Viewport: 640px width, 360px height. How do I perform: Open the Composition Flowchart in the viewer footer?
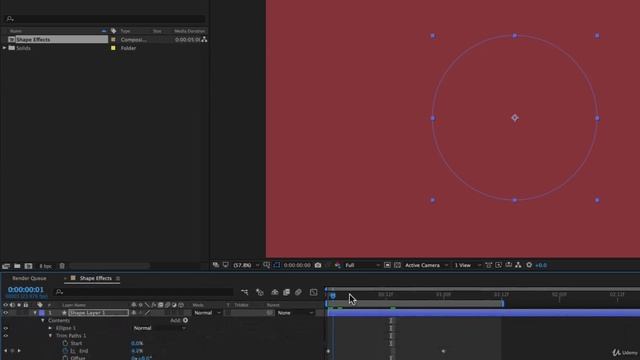[x=518, y=265]
